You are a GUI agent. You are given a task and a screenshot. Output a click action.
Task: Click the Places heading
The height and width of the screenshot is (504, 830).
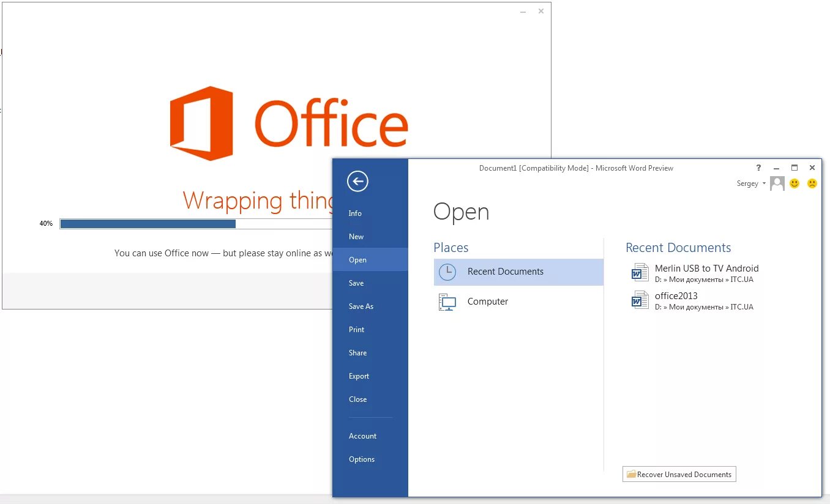(451, 248)
